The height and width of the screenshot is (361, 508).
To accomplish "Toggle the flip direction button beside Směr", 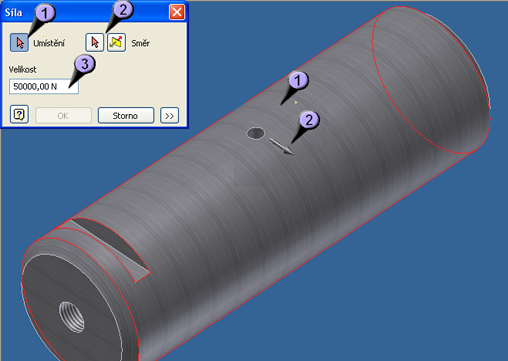I will (x=116, y=43).
